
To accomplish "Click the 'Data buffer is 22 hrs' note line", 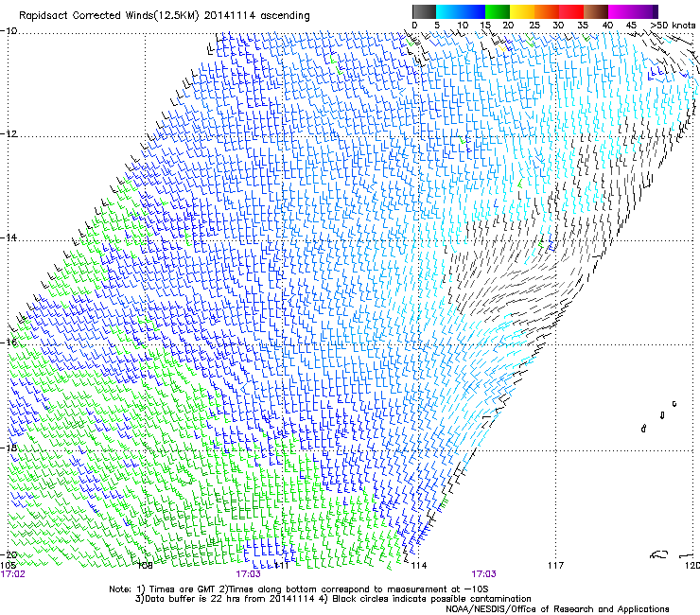I will [333, 599].
